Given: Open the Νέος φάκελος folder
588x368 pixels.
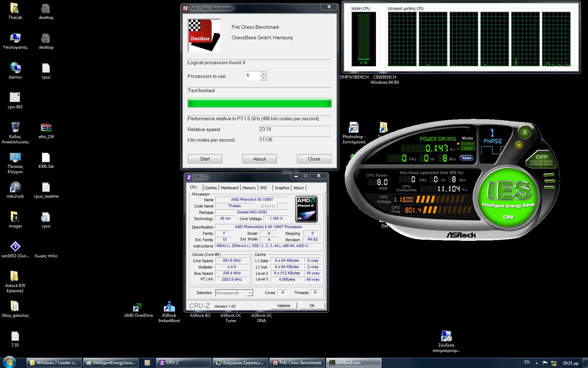Looking at the screenshot, I should click(x=15, y=309).
